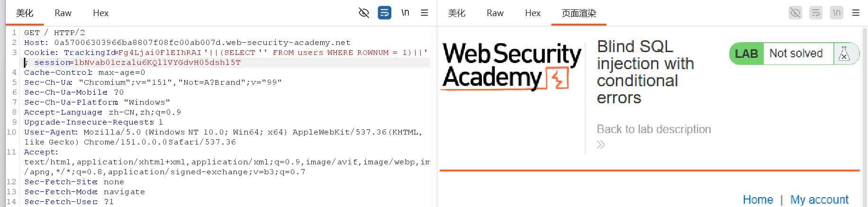Toggle hide non-printable characters in request panel
The width and height of the screenshot is (868, 207).
[x=364, y=13]
